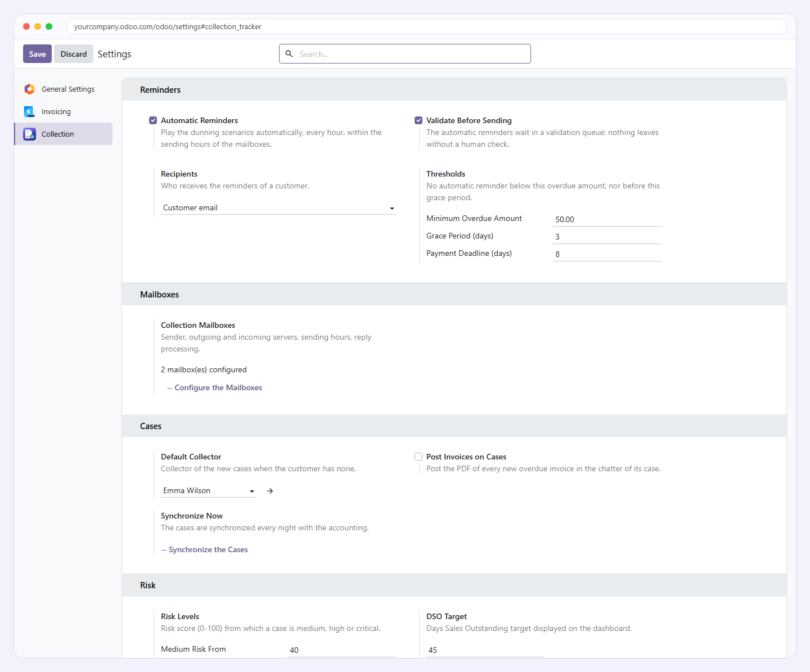The image size is (810, 672).
Task: Click the Reminders section header
Action: [454, 89]
